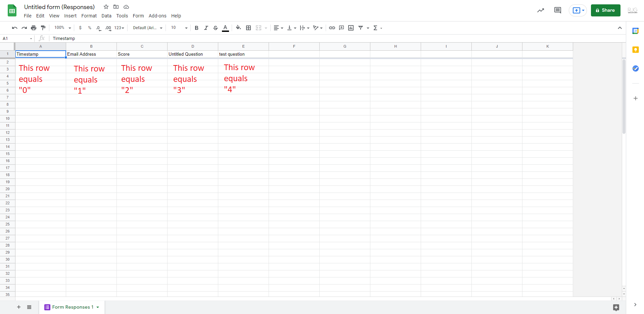
Task: Open the Add-ons menu
Action: (x=157, y=16)
